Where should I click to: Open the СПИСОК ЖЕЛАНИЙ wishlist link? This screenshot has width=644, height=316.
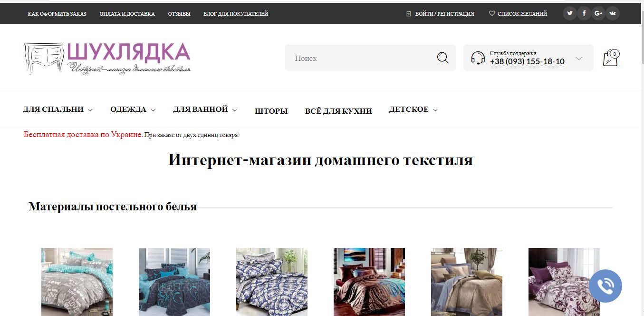[x=518, y=14]
